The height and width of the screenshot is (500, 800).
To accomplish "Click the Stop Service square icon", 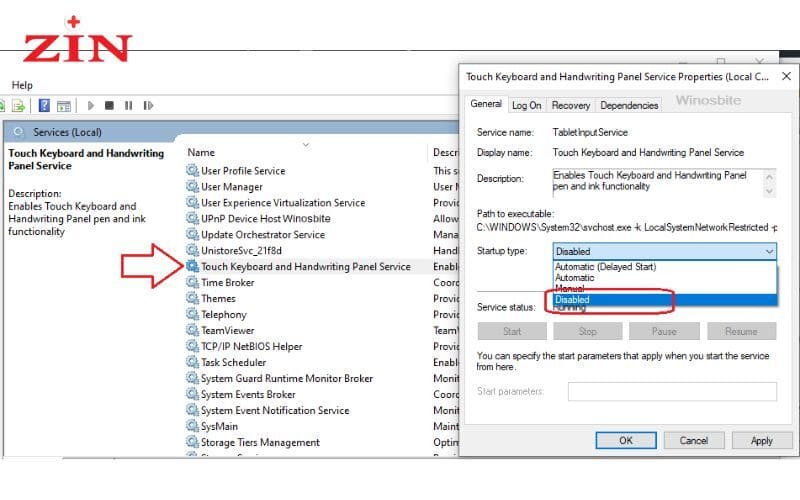I will (x=109, y=106).
